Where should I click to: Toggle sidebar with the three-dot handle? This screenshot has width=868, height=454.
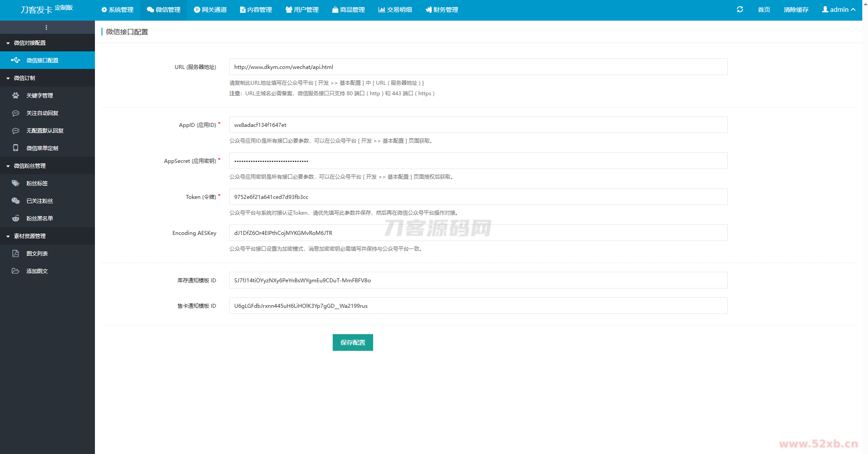click(x=47, y=27)
